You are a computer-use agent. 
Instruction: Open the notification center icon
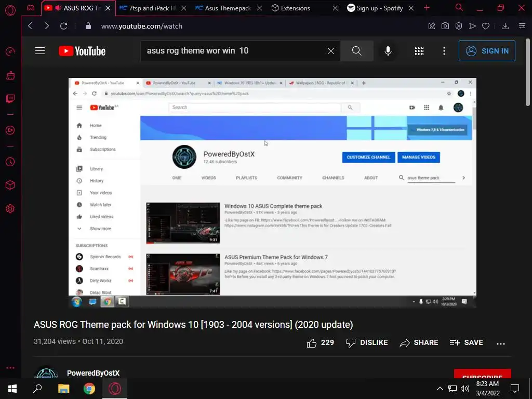(x=515, y=389)
